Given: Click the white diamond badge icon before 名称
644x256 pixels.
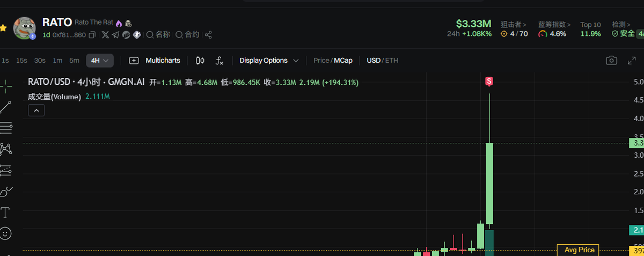Looking at the screenshot, I should [137, 35].
